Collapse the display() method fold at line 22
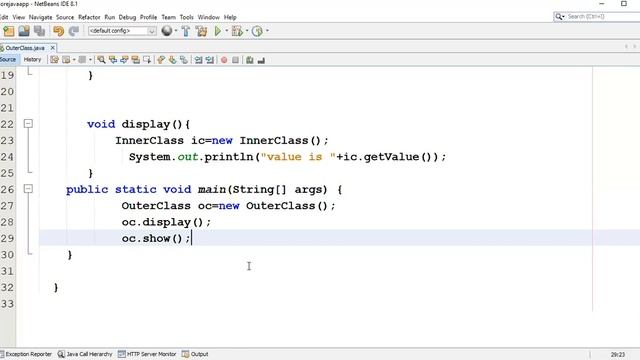Viewport: 640px width, 360px height. [28, 124]
